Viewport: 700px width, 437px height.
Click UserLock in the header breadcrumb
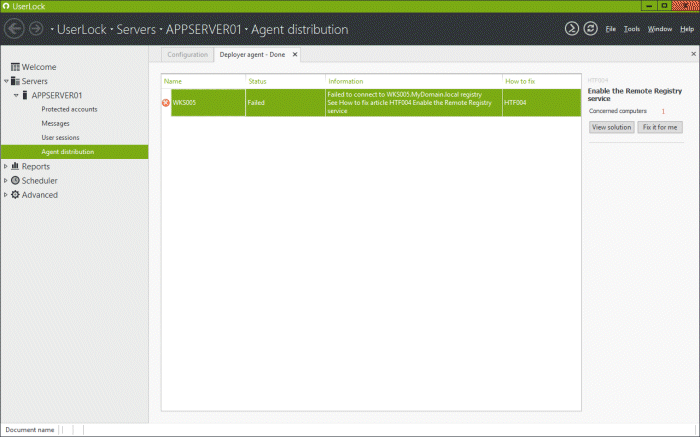(x=82, y=29)
